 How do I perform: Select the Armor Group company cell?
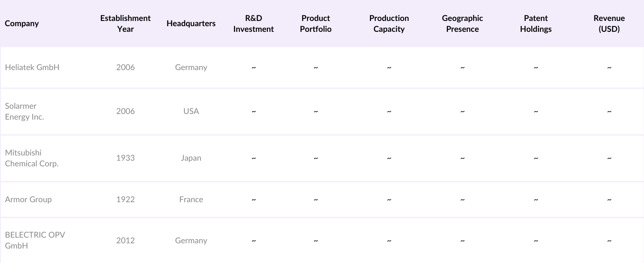tap(28, 199)
